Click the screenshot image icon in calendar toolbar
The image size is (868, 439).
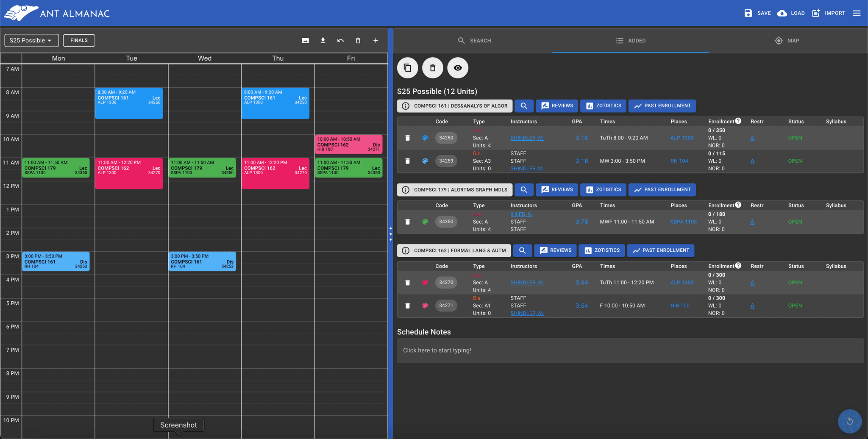tap(305, 41)
